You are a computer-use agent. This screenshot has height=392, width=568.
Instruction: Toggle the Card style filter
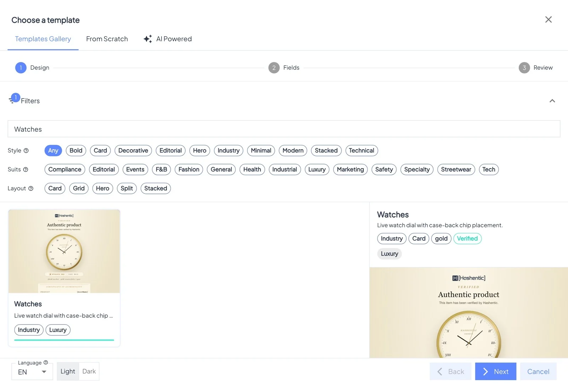pyautogui.click(x=100, y=151)
